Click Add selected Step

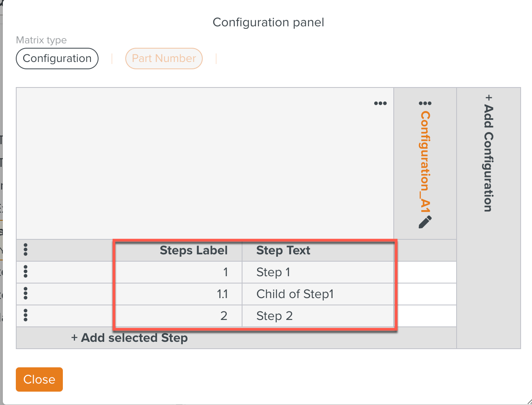129,338
